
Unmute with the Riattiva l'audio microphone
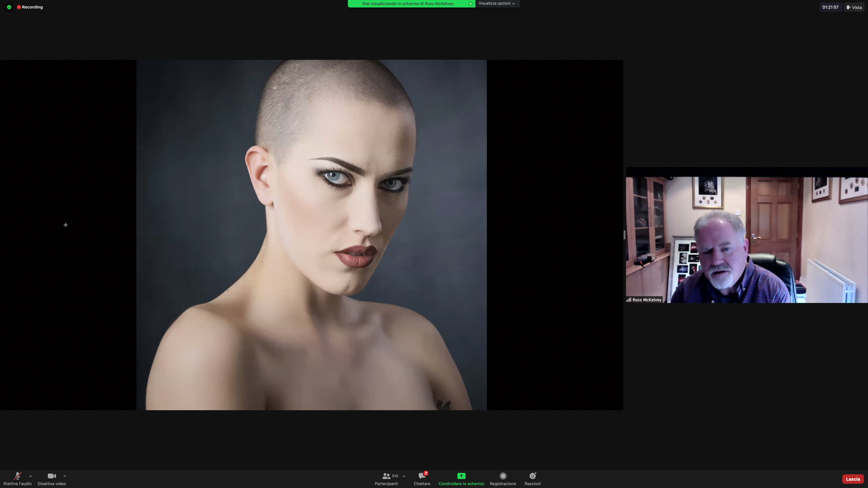pos(17,479)
